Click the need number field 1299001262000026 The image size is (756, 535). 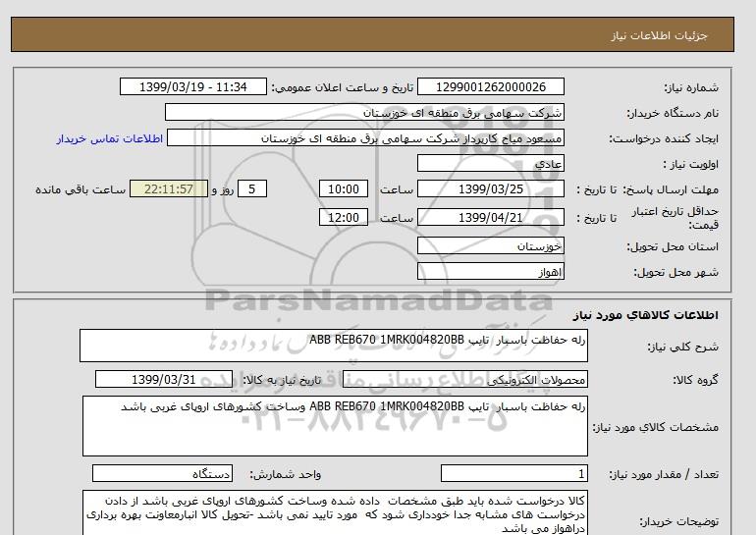(x=491, y=87)
